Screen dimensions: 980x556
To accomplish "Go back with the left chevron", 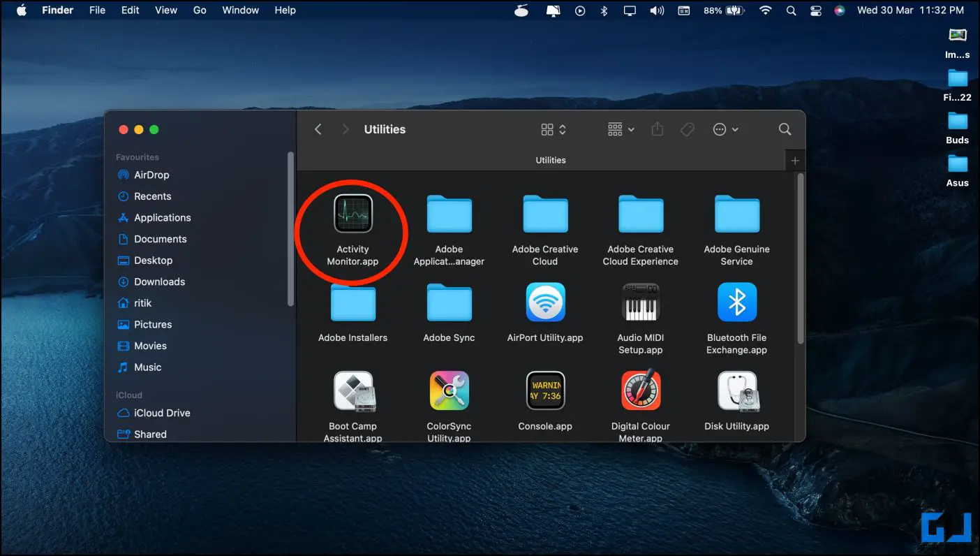I will tap(318, 129).
